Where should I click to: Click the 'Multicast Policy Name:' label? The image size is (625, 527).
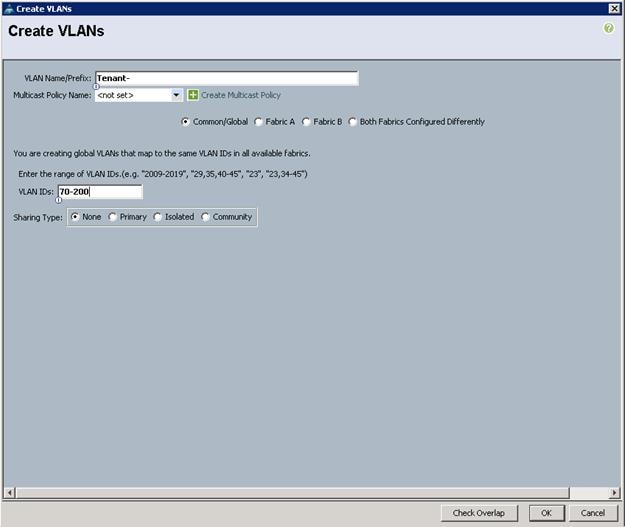pyautogui.click(x=52, y=95)
